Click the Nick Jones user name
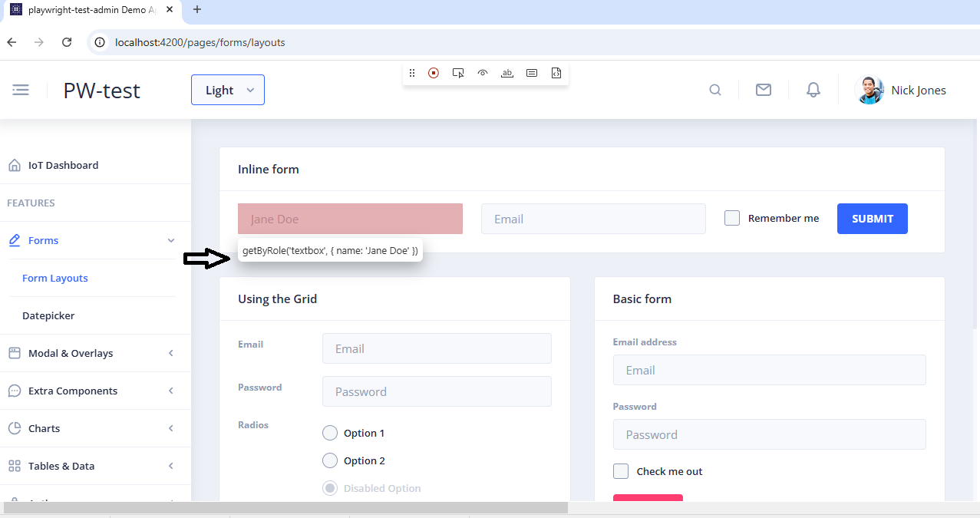Viewport: 980px width, 518px height. pos(919,90)
